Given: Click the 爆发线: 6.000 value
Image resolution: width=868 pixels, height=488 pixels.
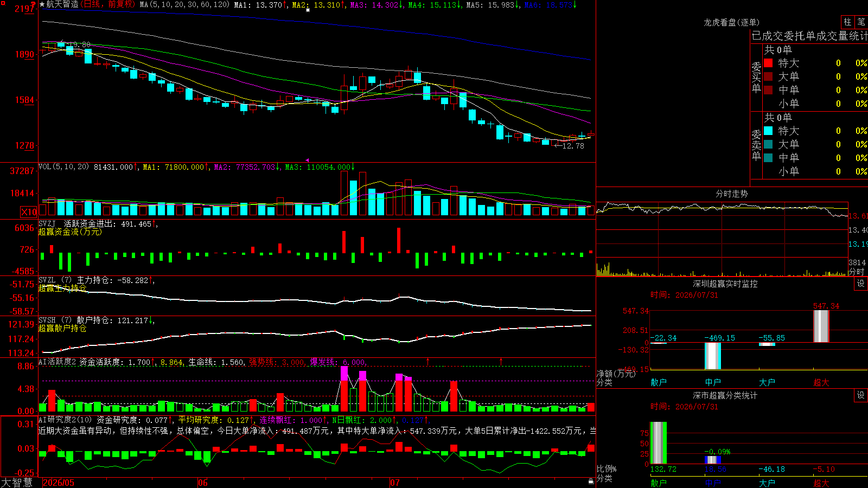Looking at the screenshot, I should pyautogui.click(x=338, y=362).
